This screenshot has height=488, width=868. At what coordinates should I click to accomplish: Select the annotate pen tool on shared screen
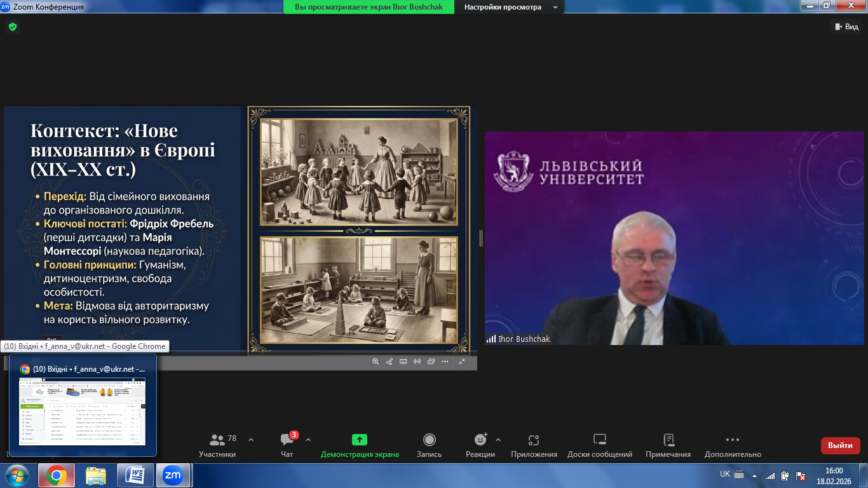pos(389,362)
